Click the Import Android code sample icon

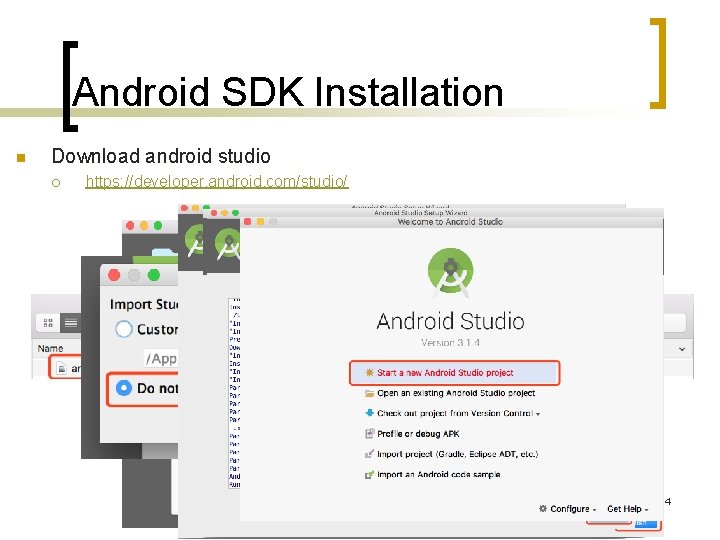click(369, 474)
